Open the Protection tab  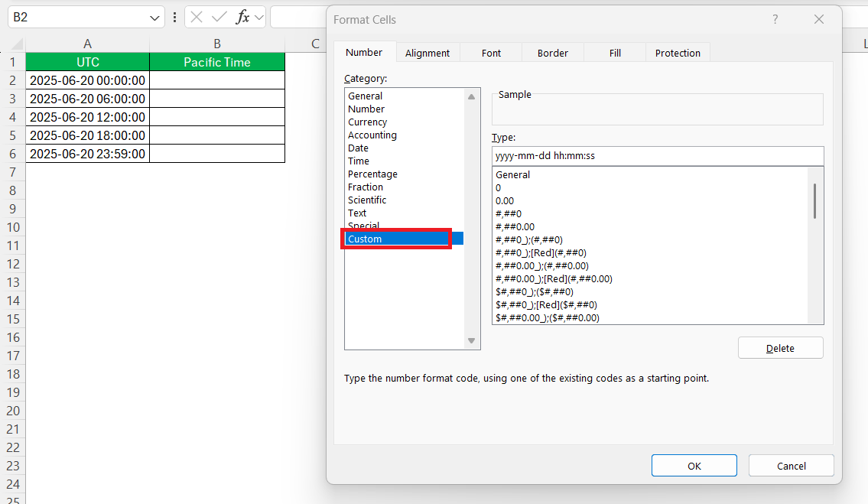click(678, 54)
